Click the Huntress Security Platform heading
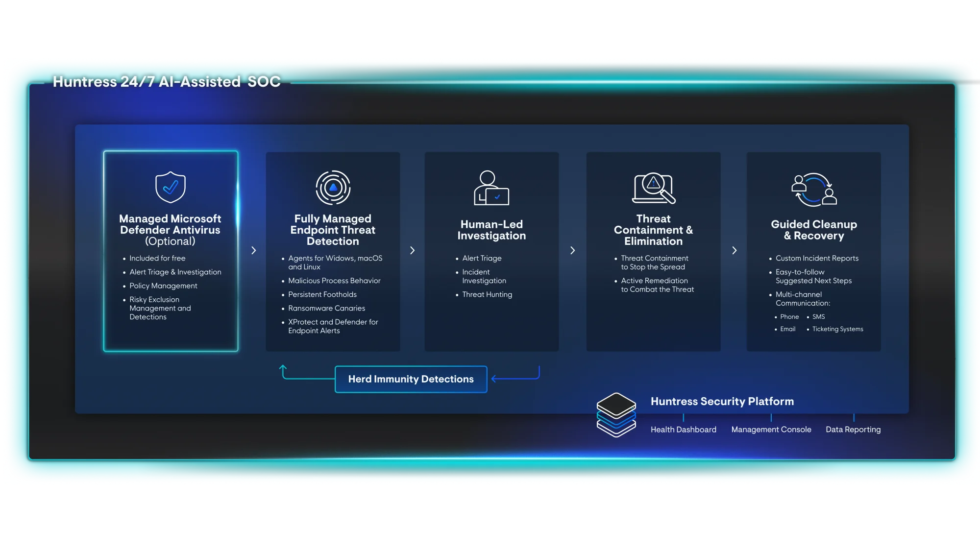The width and height of the screenshot is (980, 551). [722, 401]
